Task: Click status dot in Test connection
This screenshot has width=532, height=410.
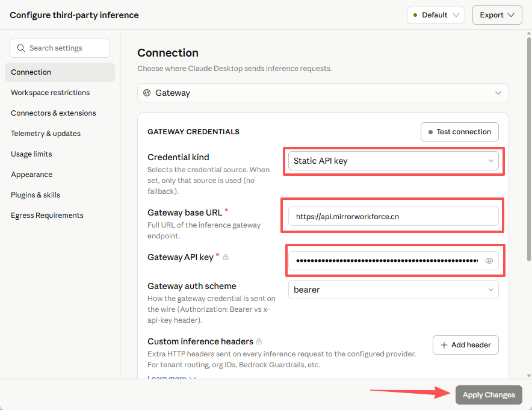Action: (x=430, y=132)
